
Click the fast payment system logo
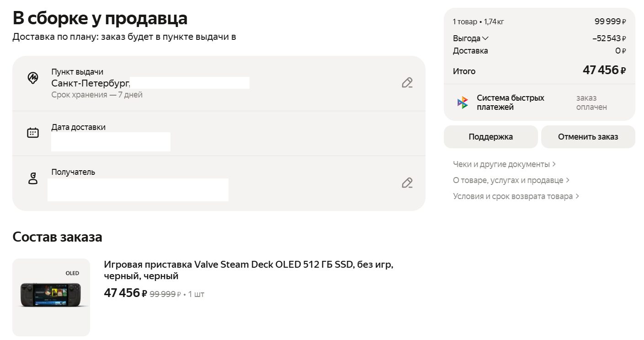(x=463, y=103)
